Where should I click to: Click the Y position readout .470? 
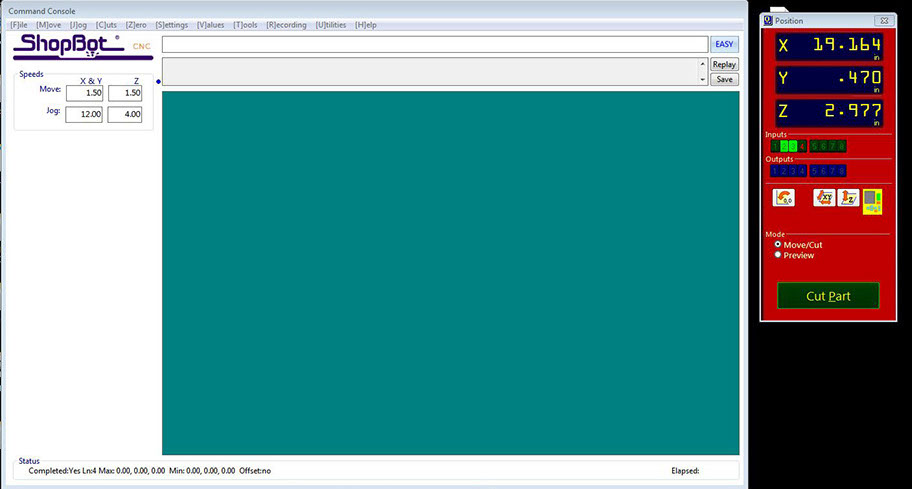pyautogui.click(x=829, y=80)
